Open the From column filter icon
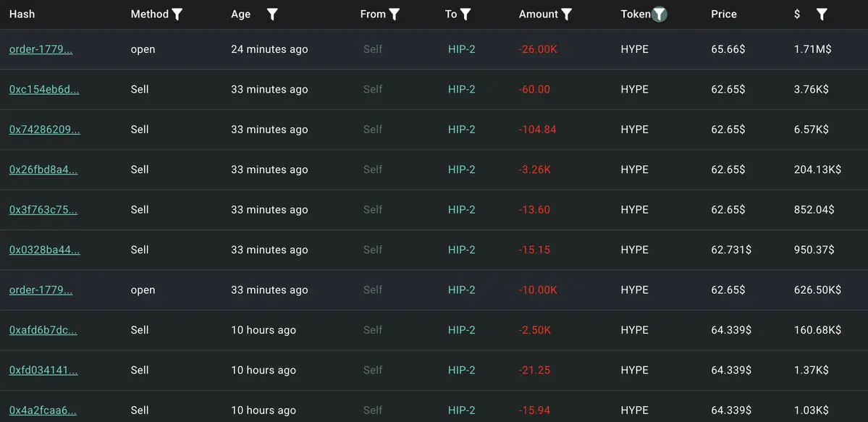This screenshot has height=422, width=868. coord(394,15)
